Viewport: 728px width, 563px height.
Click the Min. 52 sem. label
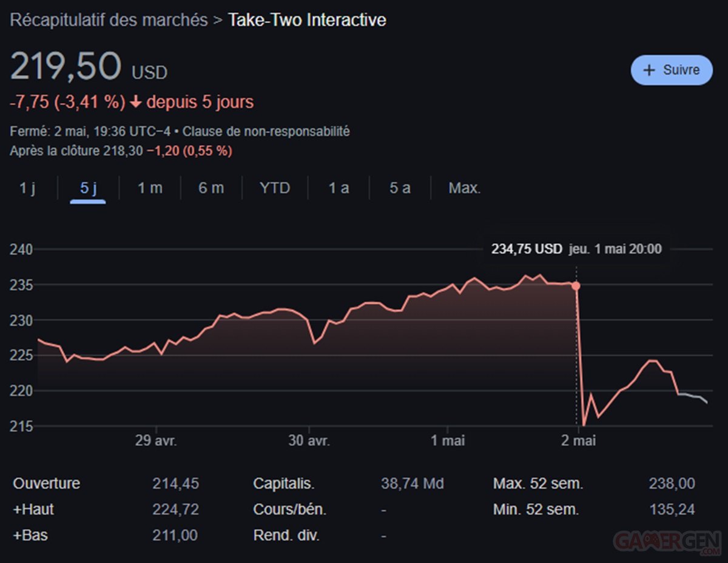pos(536,510)
